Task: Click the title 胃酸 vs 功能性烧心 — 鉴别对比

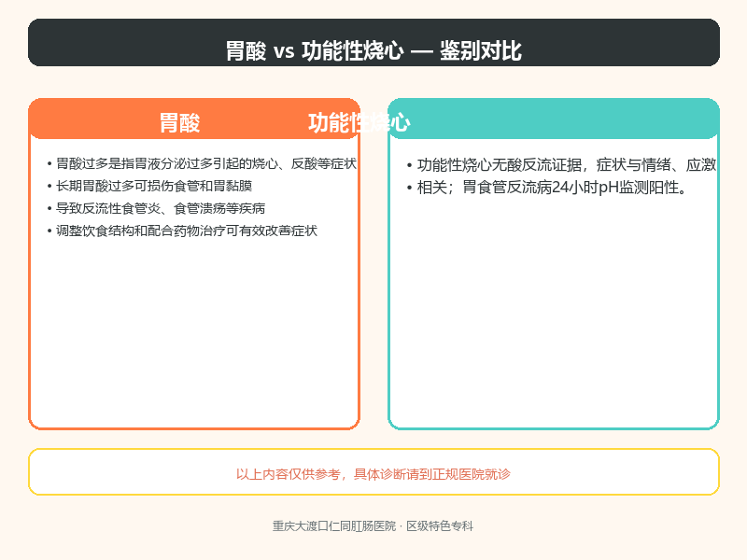Action: [x=373, y=50]
